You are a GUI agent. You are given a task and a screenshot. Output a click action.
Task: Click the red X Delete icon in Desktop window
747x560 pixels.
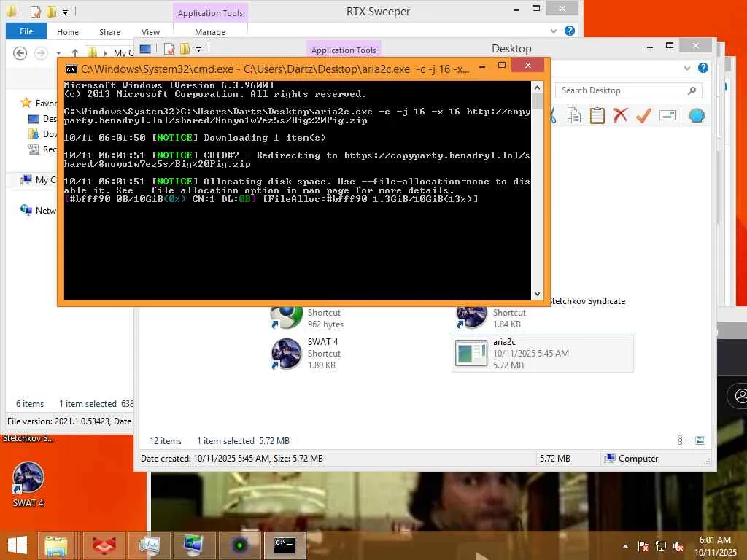pyautogui.click(x=620, y=115)
